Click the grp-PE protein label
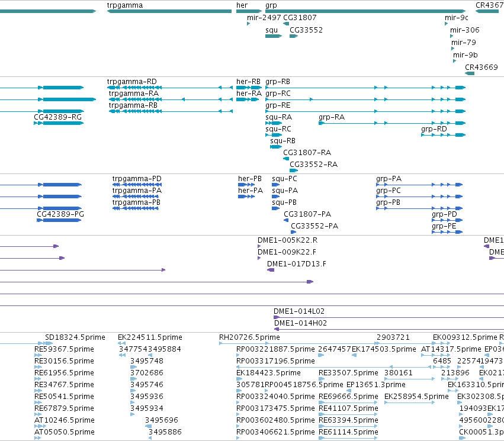The height and width of the screenshot is (441, 504). [x=444, y=226]
